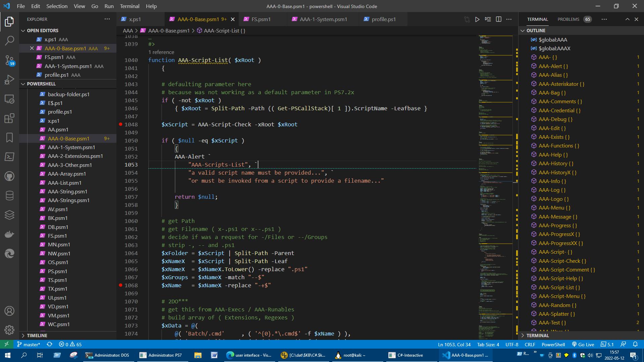Open the Explorer view in activity bar
The image size is (644, 362).
click(x=9, y=22)
